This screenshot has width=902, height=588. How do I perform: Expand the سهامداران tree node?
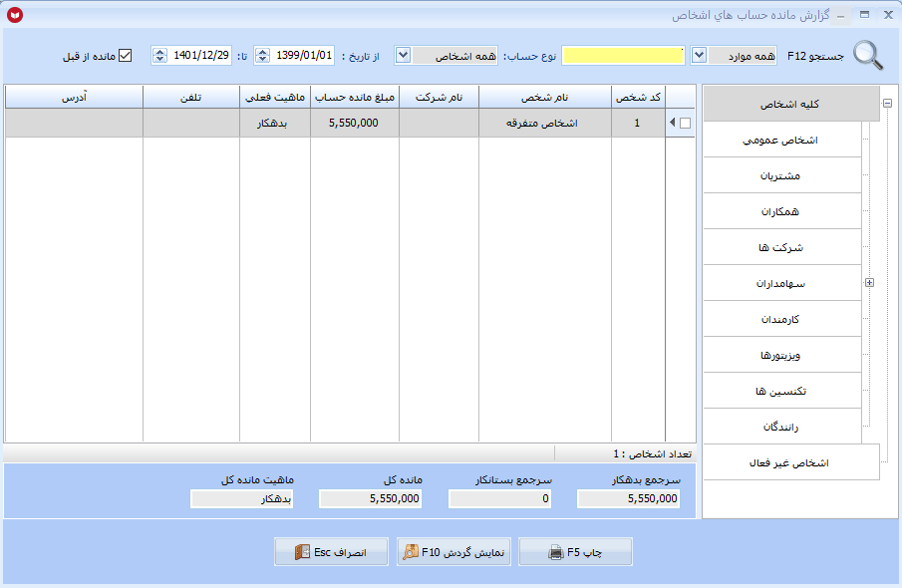(870, 282)
